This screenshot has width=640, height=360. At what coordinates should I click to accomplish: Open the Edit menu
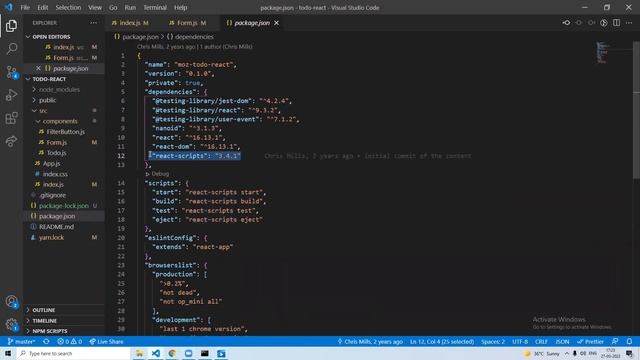point(42,7)
